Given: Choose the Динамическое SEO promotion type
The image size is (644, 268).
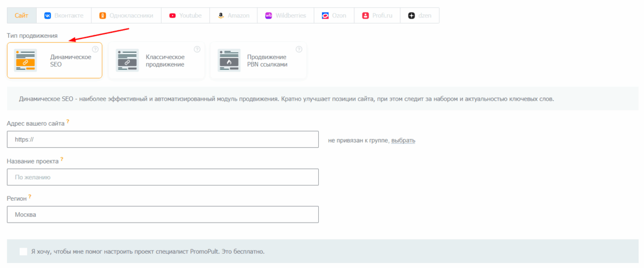Looking at the screenshot, I should (55, 60).
